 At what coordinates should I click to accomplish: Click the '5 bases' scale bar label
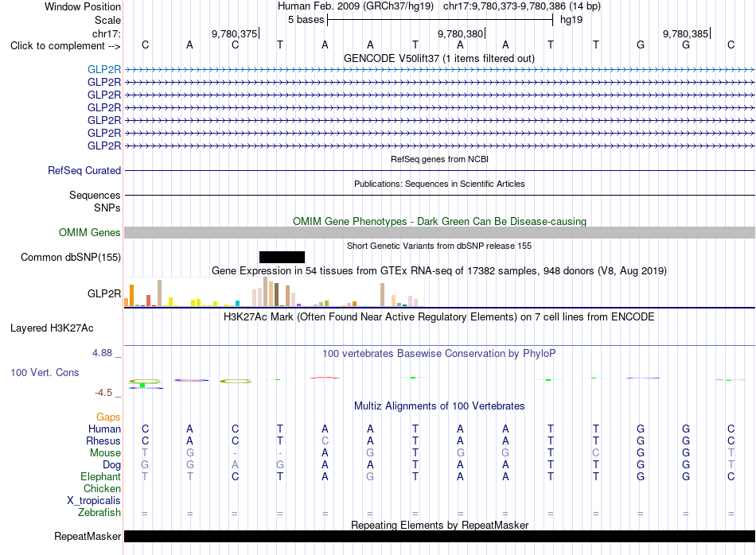306,20
